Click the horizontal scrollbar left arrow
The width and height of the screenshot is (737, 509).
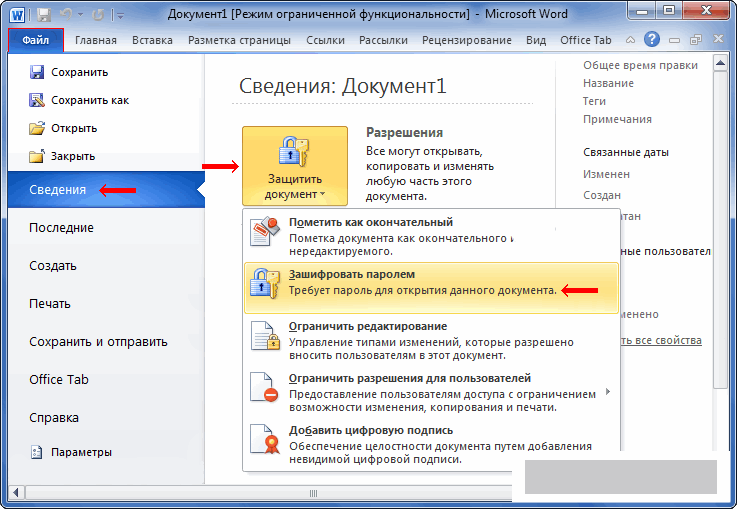coord(16,493)
